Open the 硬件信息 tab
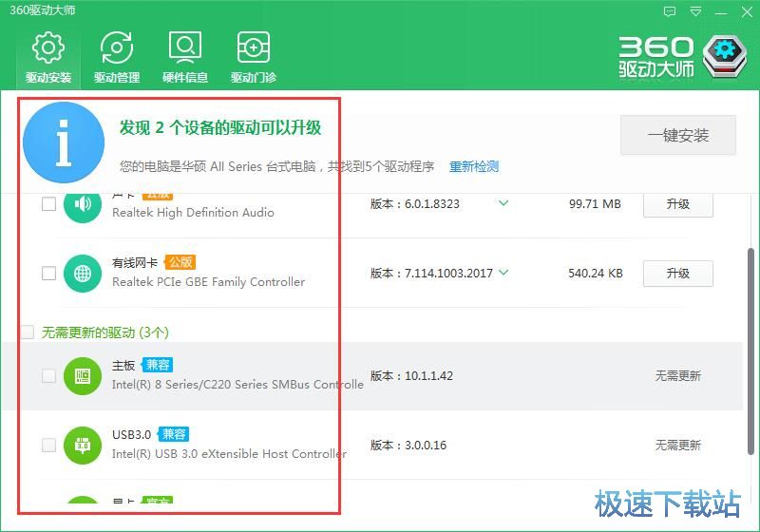 [185, 57]
